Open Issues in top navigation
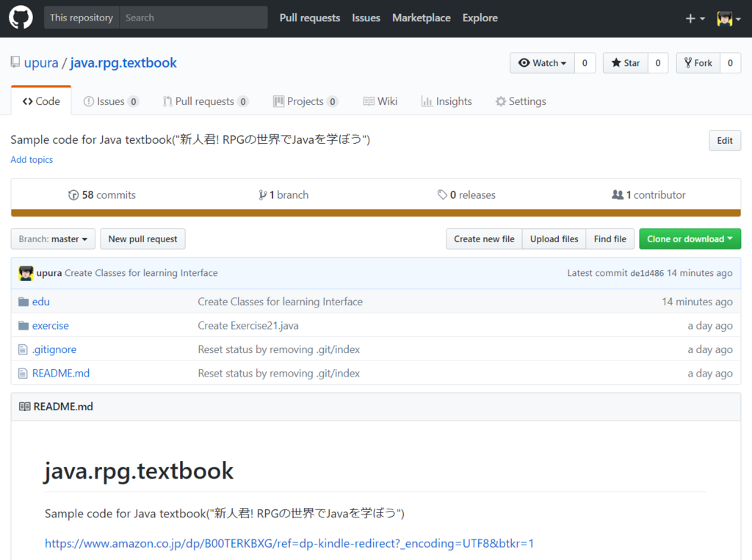 (x=366, y=18)
